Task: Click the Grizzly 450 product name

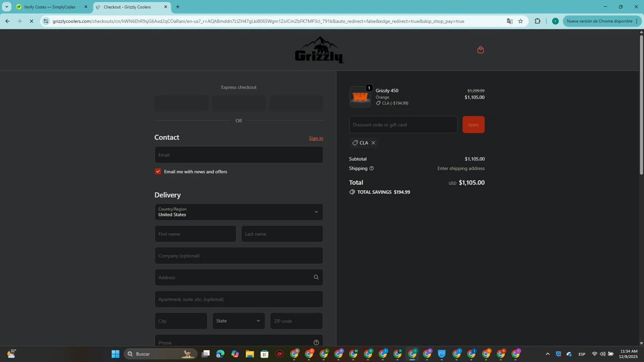Action: pyautogui.click(x=387, y=90)
